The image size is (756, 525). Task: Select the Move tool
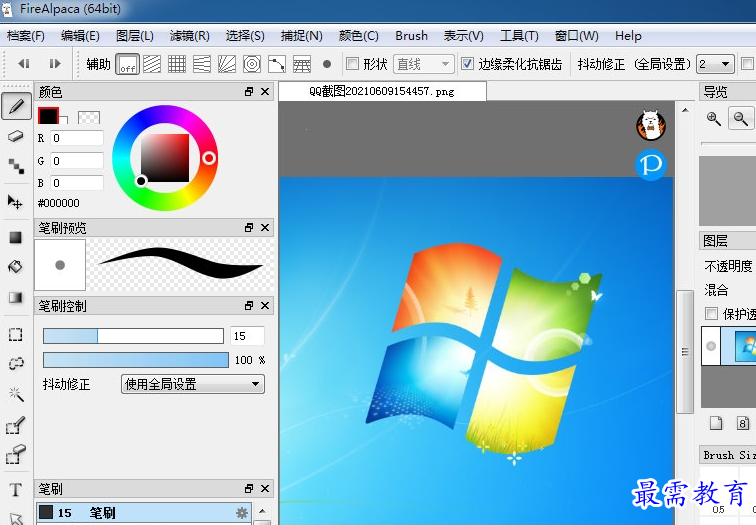pyautogui.click(x=15, y=202)
